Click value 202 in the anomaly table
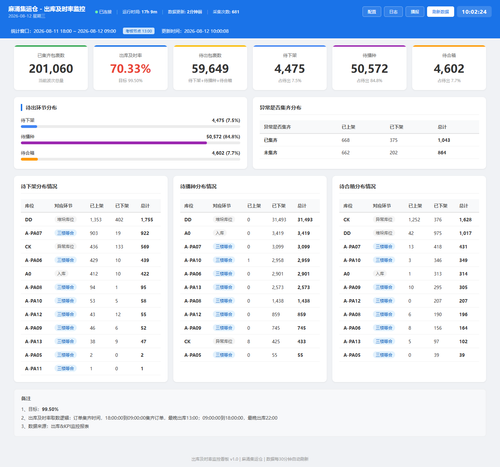 [394, 153]
